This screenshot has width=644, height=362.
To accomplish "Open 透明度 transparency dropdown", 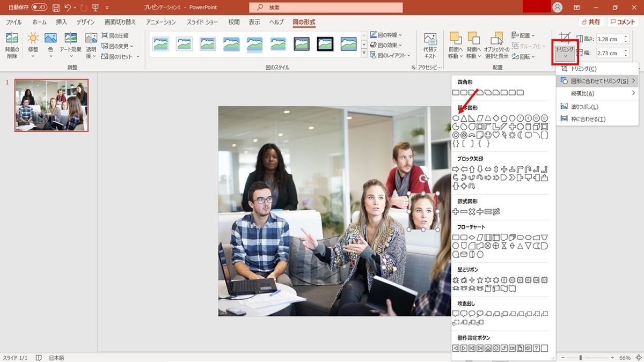I will (x=91, y=46).
